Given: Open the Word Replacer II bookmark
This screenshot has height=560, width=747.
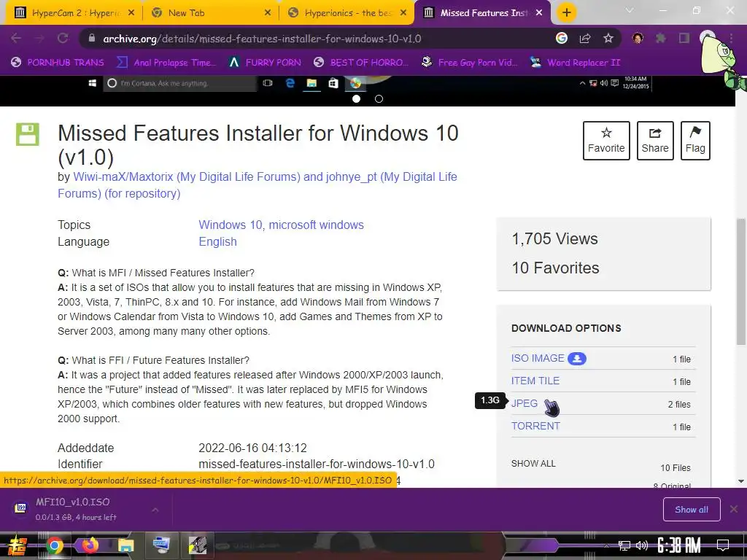Looking at the screenshot, I should click(x=576, y=63).
